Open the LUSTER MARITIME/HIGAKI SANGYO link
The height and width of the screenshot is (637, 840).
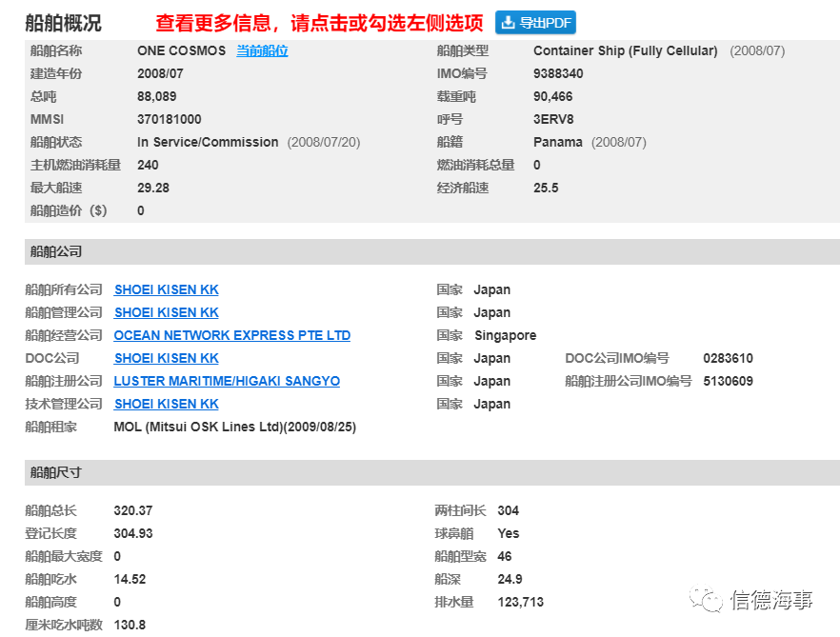227,382
